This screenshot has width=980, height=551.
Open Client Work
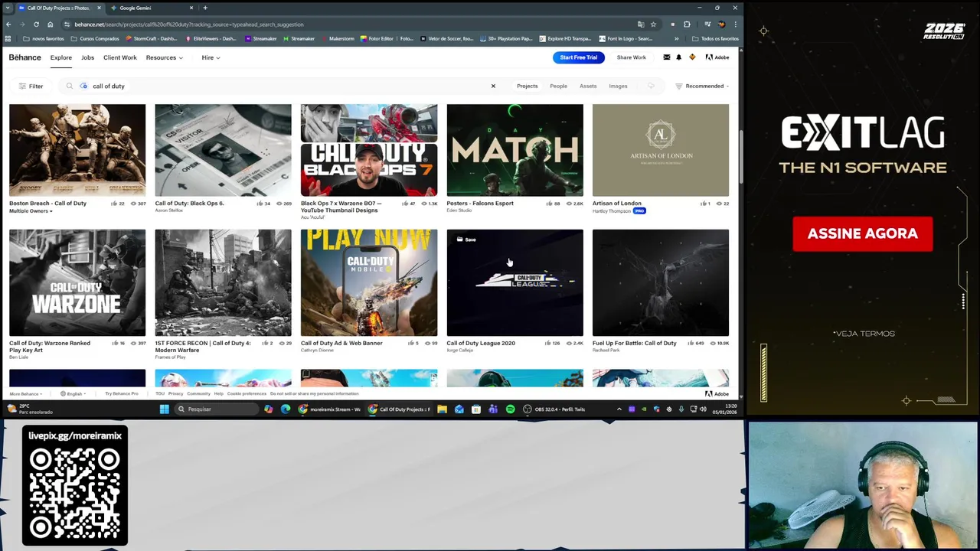coord(119,57)
